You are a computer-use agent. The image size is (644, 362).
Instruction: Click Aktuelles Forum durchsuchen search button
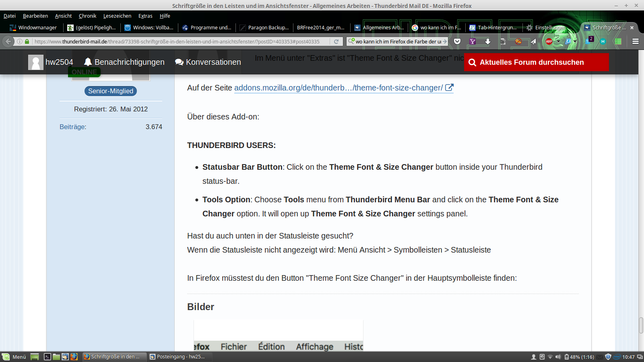537,62
